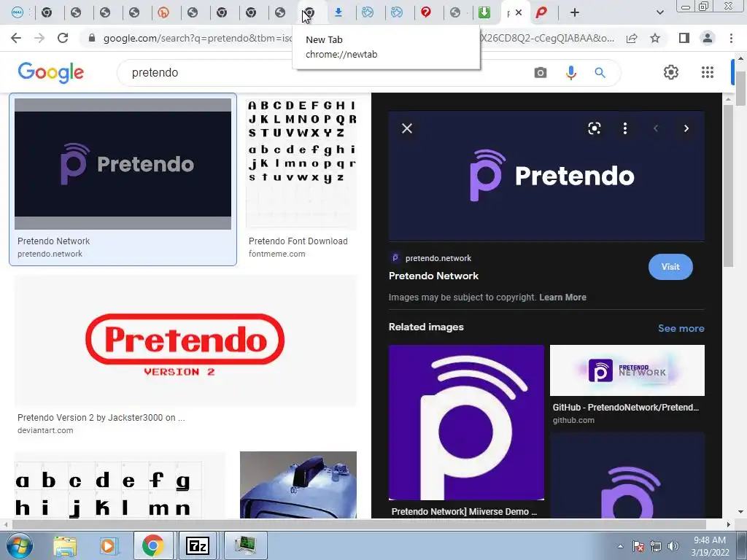Open Windows Explorer from the taskbar

coord(65,545)
